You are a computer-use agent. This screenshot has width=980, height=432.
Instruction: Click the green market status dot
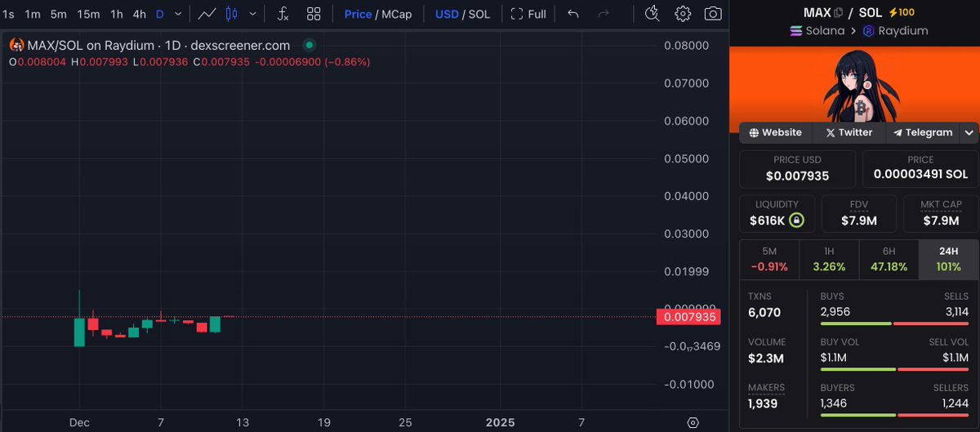[x=308, y=46]
